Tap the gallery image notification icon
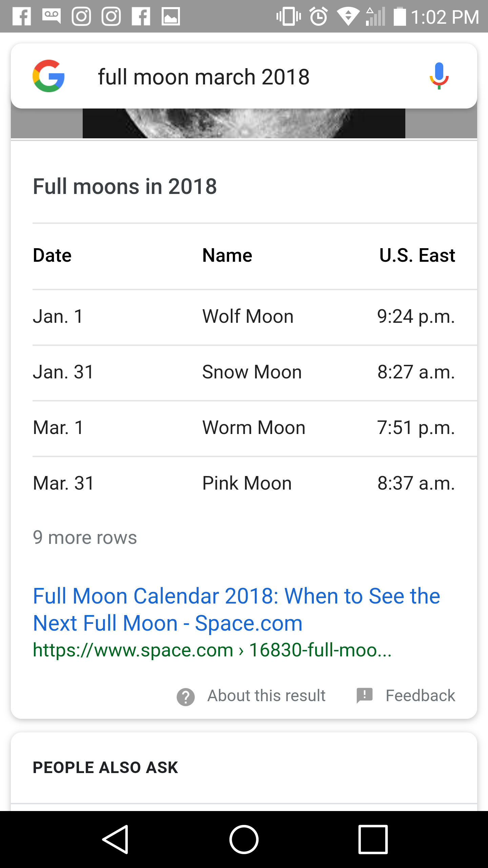 coord(171,16)
